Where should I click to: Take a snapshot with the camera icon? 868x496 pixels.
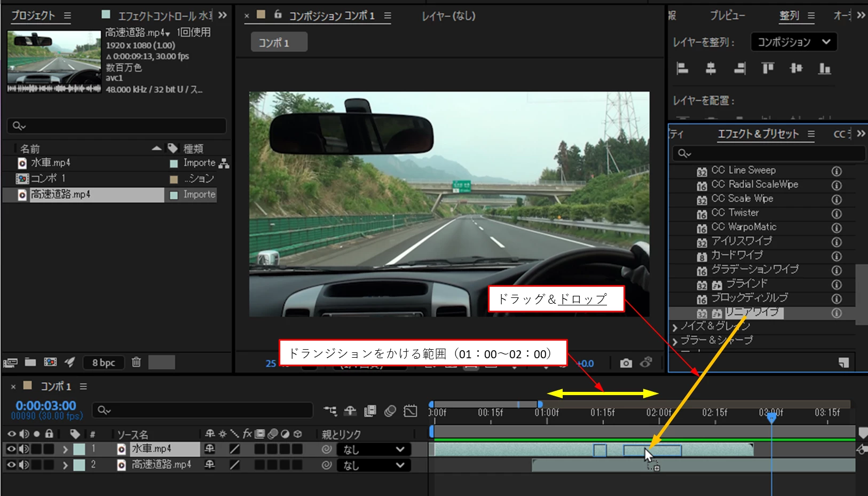pyautogui.click(x=626, y=363)
